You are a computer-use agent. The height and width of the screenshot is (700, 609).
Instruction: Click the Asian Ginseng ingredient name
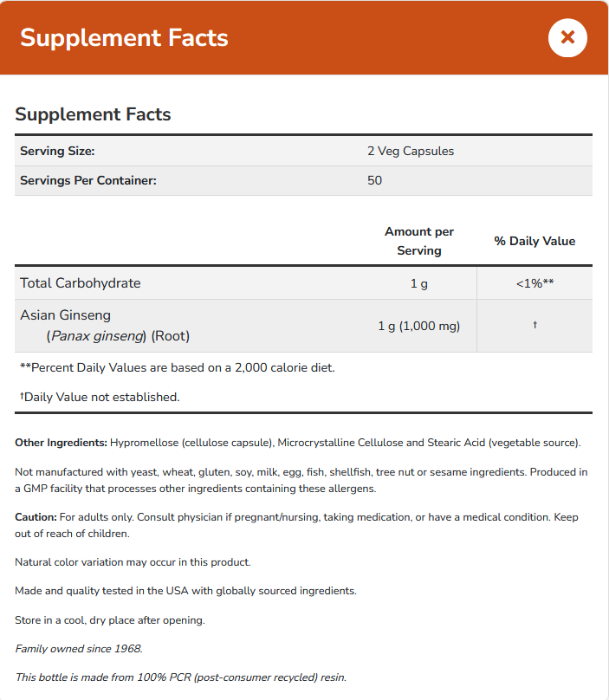pos(66,315)
